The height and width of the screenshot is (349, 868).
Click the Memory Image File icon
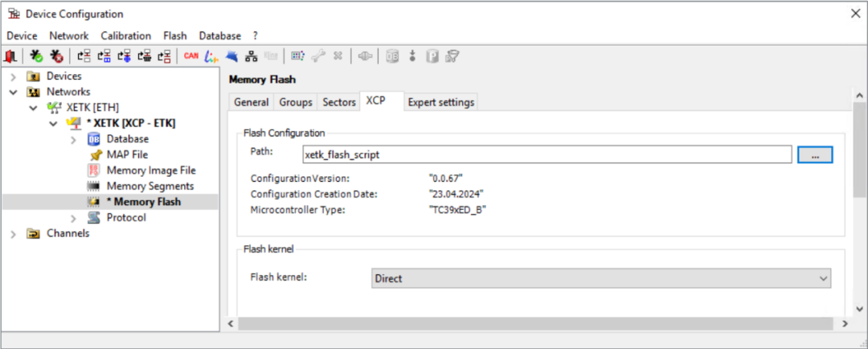(93, 170)
